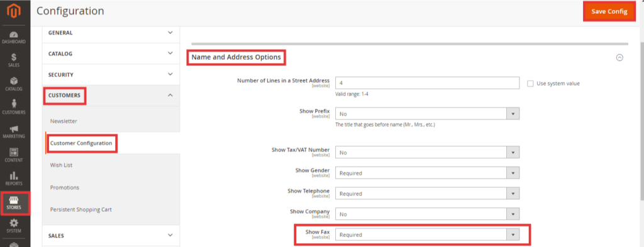Screen dimensions: 644x247
Task: Open the Show Prefix dropdown
Action: [x=427, y=113]
